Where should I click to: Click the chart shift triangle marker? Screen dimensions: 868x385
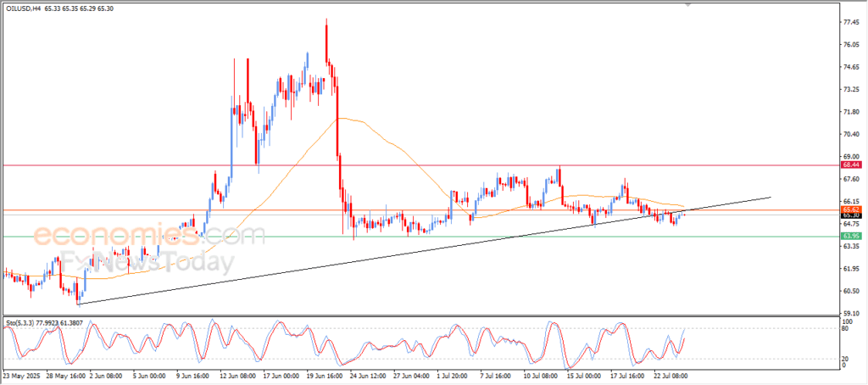[689, 5]
